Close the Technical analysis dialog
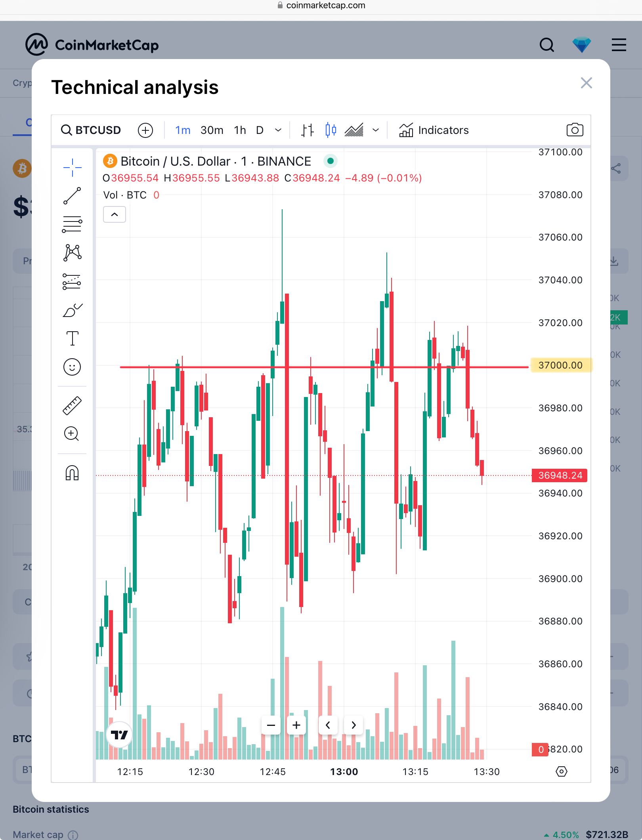 pyautogui.click(x=587, y=83)
